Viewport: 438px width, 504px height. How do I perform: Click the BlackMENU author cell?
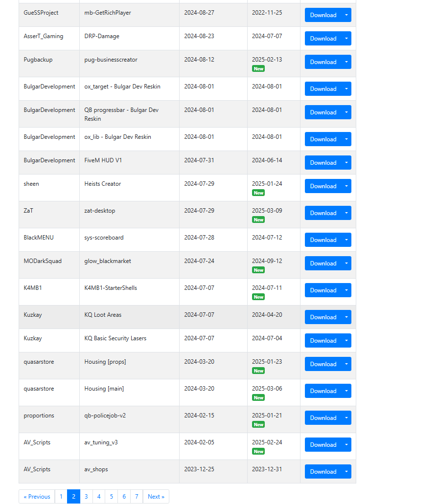[49, 240]
